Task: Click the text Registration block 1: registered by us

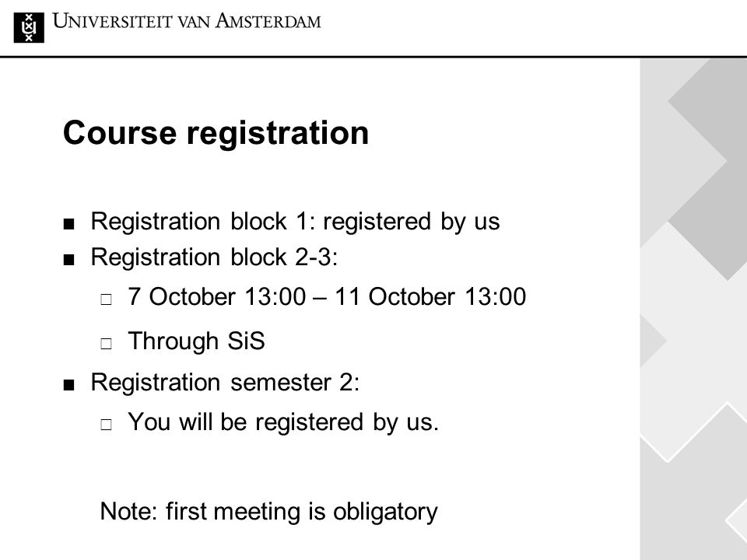Action: (x=296, y=222)
